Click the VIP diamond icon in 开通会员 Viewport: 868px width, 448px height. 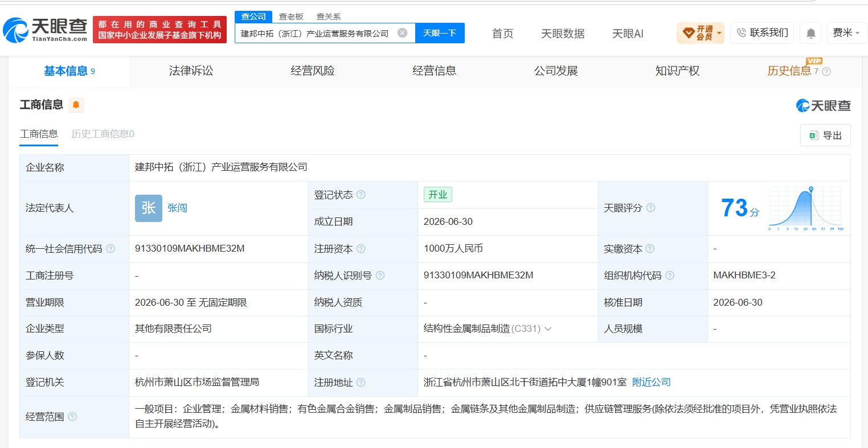point(689,33)
